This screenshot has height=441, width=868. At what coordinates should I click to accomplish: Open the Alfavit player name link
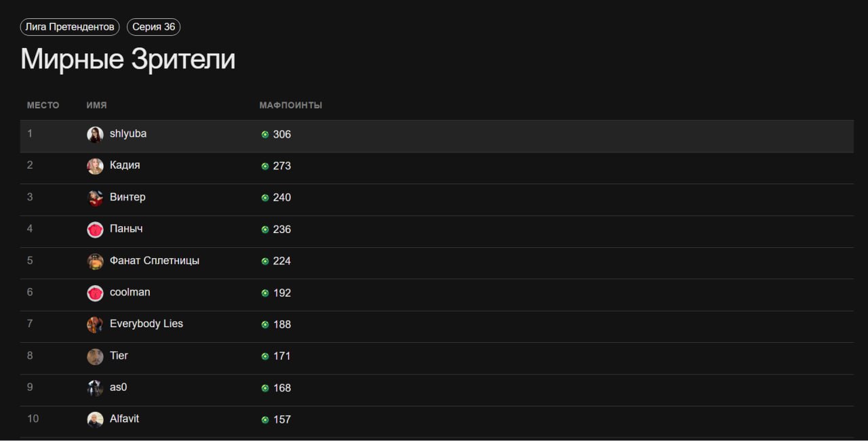tap(124, 419)
